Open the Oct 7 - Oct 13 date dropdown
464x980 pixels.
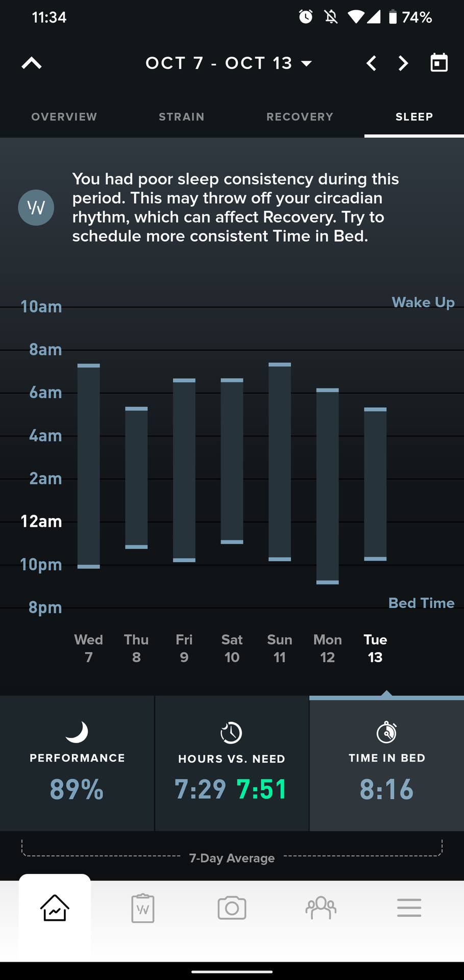coord(229,63)
